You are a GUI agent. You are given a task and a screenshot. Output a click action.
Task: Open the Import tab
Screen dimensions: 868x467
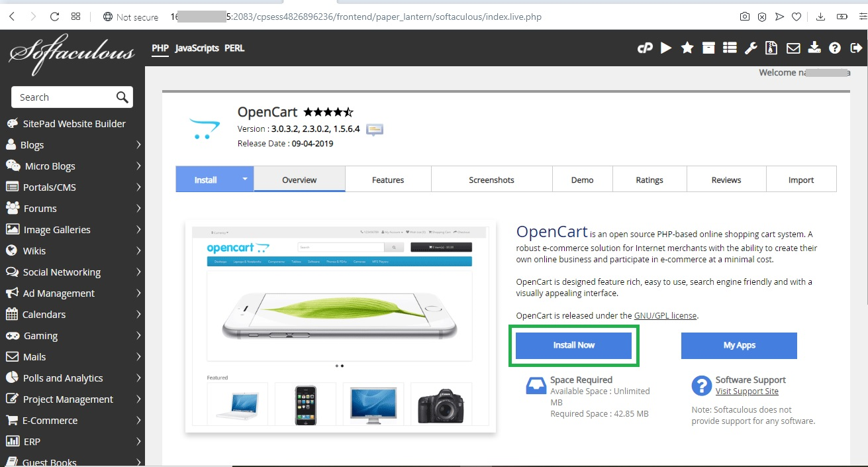(801, 180)
